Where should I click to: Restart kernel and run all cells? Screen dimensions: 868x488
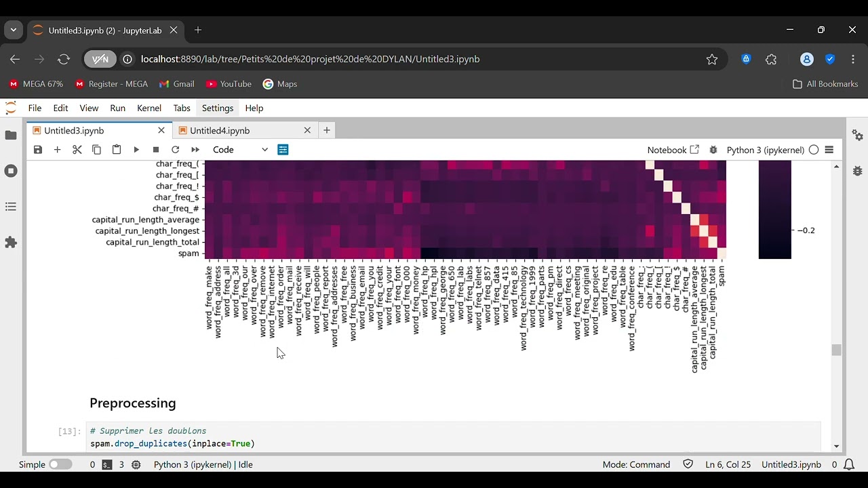tap(195, 150)
